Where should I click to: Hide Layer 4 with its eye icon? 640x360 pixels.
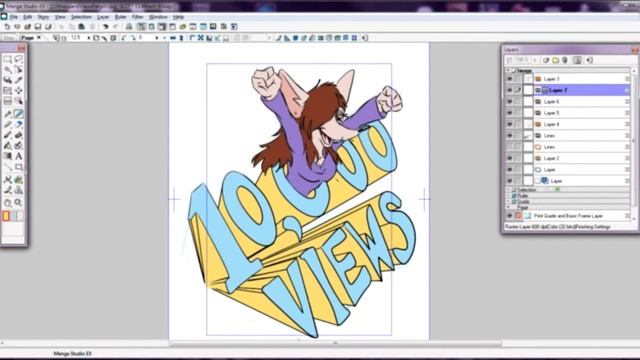point(509,124)
